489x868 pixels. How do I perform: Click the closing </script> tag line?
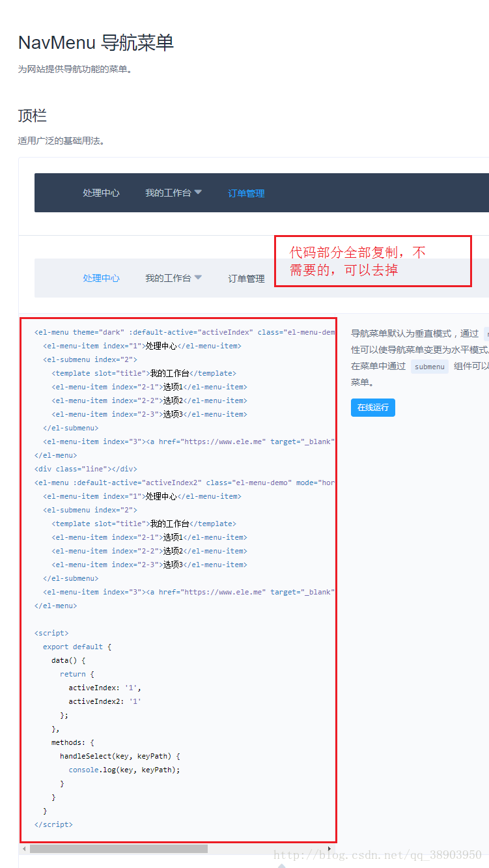[x=53, y=824]
